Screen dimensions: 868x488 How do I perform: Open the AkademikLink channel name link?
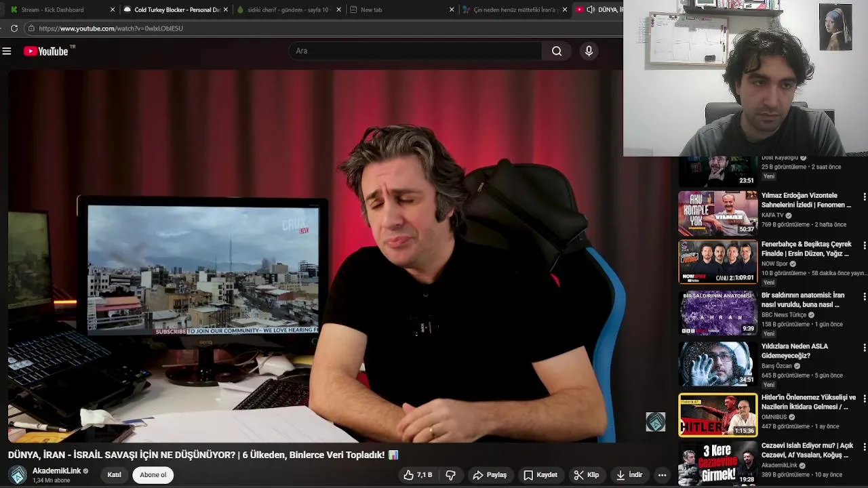point(56,470)
